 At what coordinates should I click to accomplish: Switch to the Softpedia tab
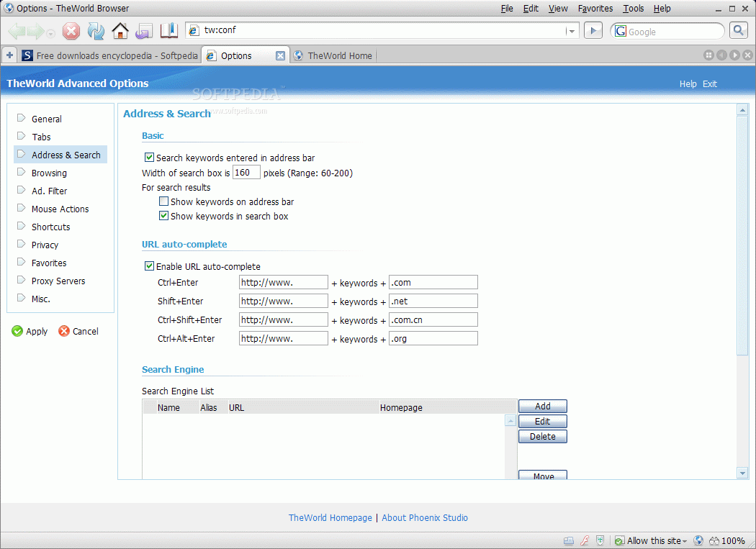(110, 55)
